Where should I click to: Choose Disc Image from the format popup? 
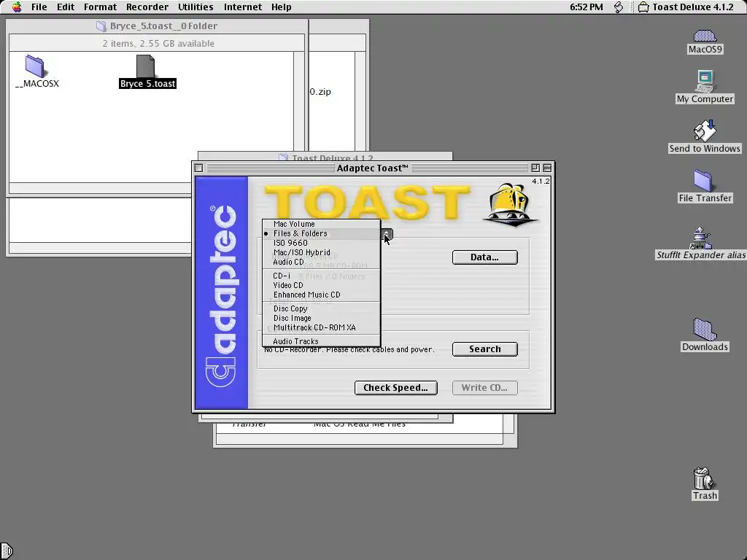(x=322, y=318)
